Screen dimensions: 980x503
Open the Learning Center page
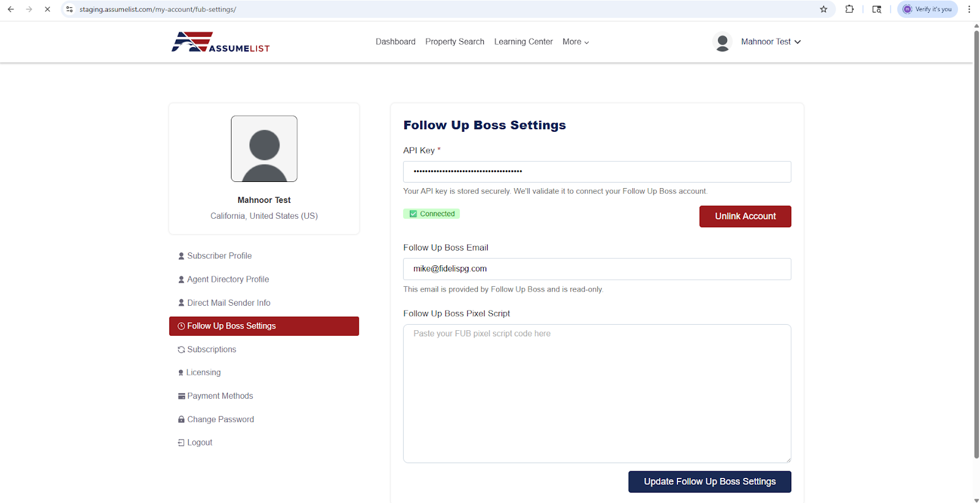click(523, 42)
